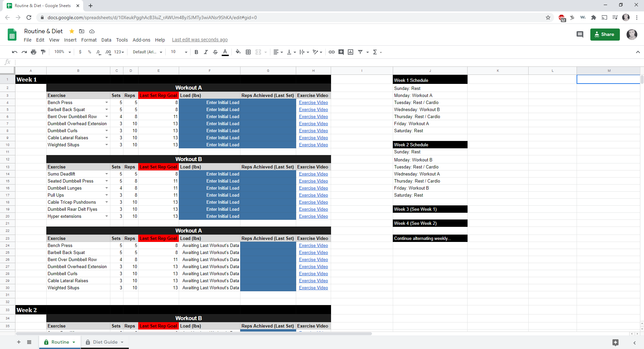
Task: Click the Insert chart icon
Action: pyautogui.click(x=351, y=52)
